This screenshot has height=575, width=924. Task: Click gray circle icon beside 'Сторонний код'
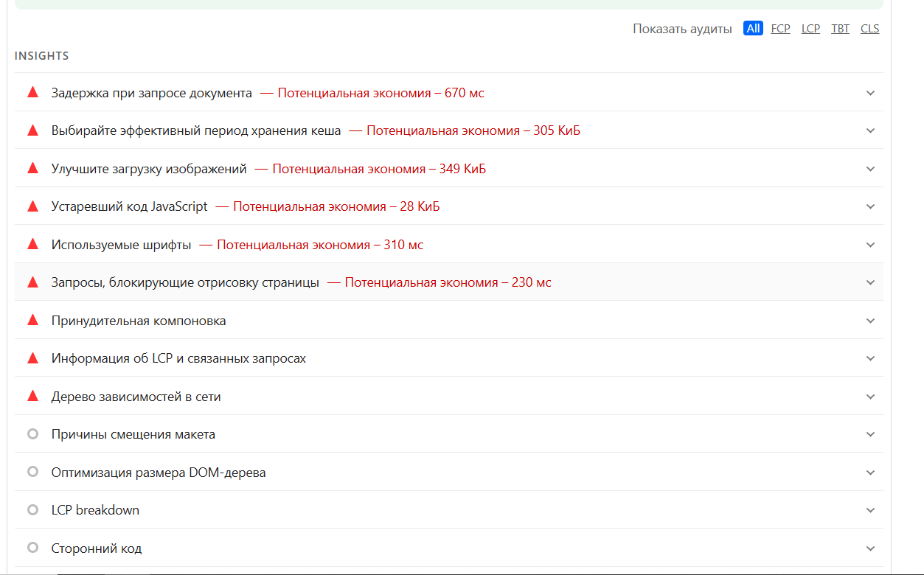[32, 548]
